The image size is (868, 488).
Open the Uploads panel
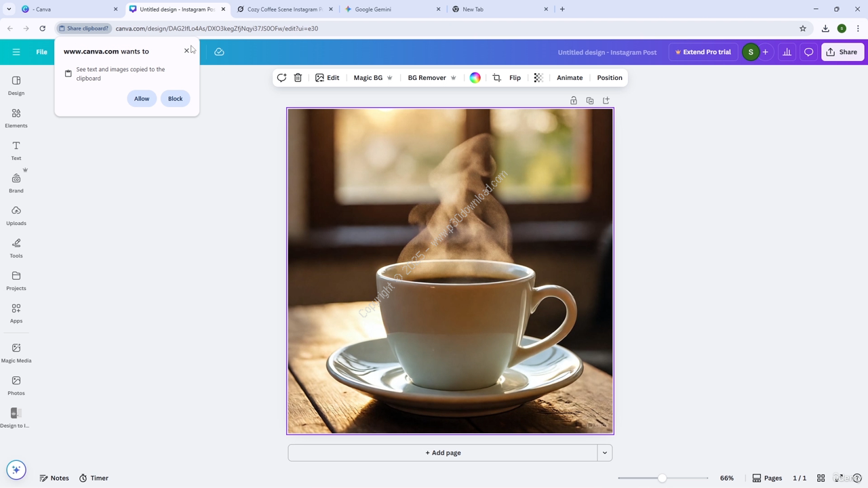pos(16,215)
